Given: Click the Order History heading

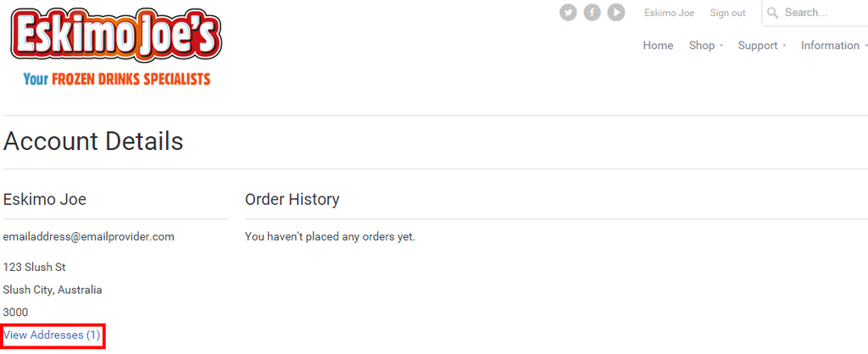Looking at the screenshot, I should click(292, 199).
